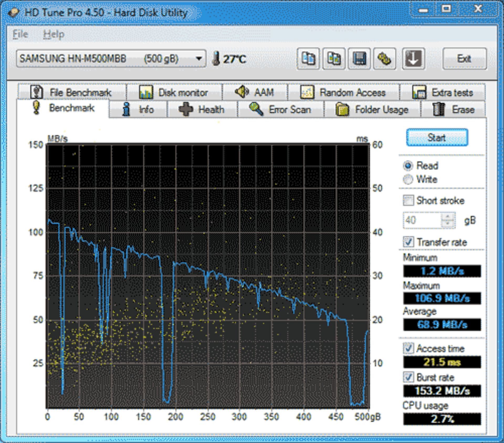Disable the Burst rate checkbox

tap(408, 377)
